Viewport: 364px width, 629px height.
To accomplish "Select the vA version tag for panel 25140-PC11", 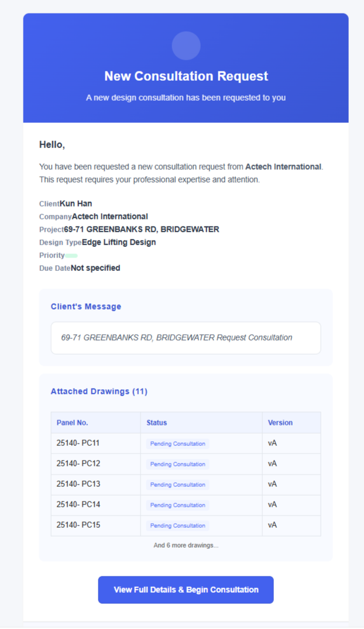I will point(272,443).
